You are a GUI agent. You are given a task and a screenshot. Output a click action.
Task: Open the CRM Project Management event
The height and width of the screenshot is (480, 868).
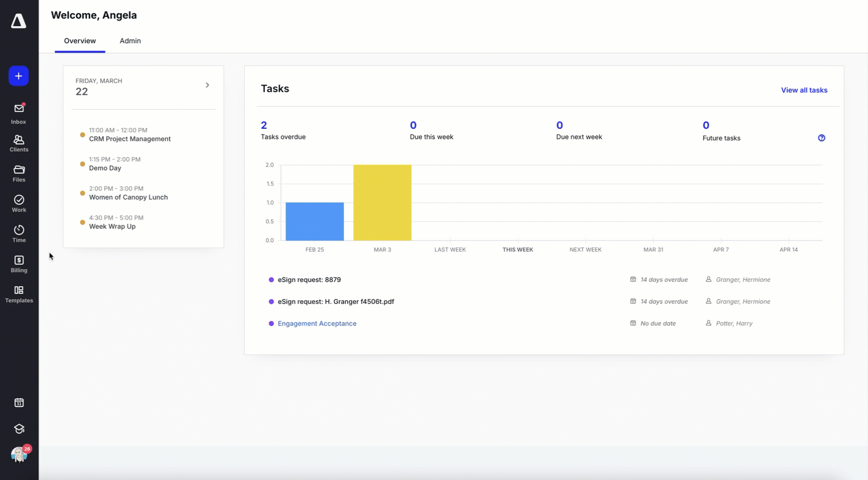(129, 139)
